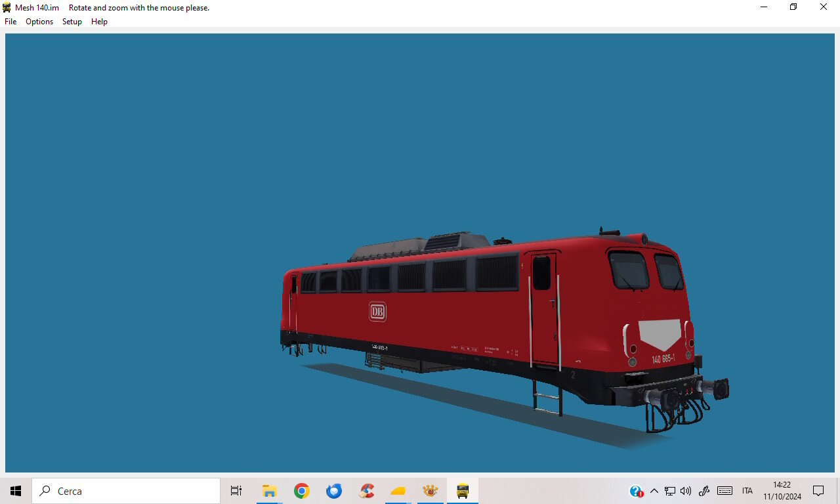Screen dimensions: 840x504
Task: Click the pen tray icon
Action: 704,491
